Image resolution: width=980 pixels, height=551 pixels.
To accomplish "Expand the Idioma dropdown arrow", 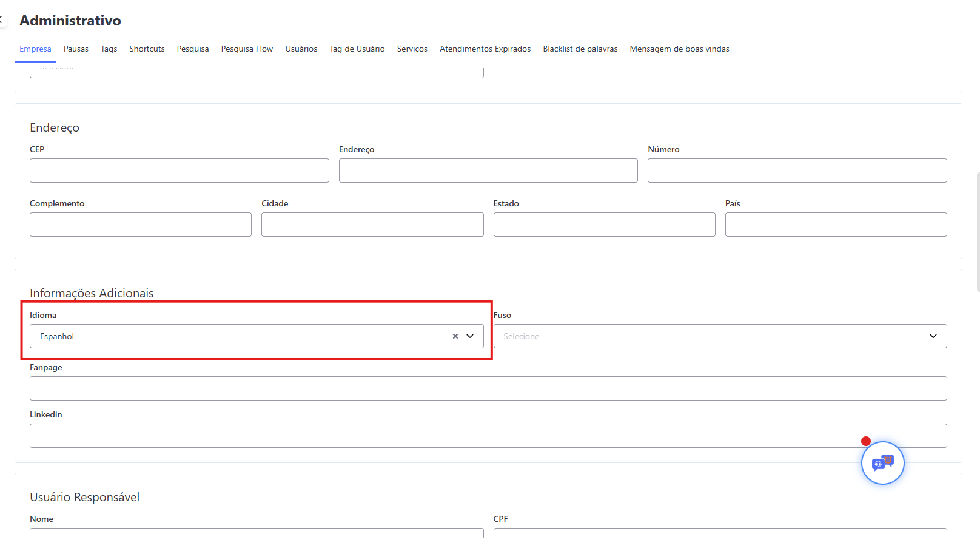I will click(x=470, y=336).
